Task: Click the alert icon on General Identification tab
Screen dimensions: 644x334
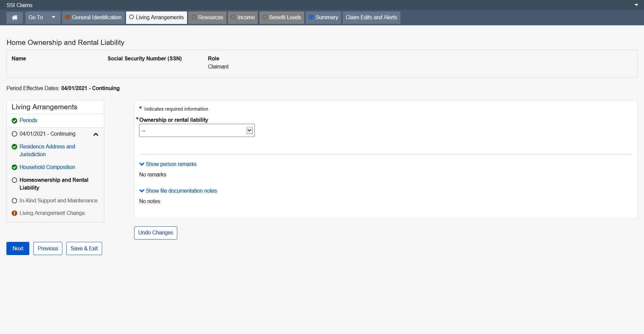Action: 67,17
